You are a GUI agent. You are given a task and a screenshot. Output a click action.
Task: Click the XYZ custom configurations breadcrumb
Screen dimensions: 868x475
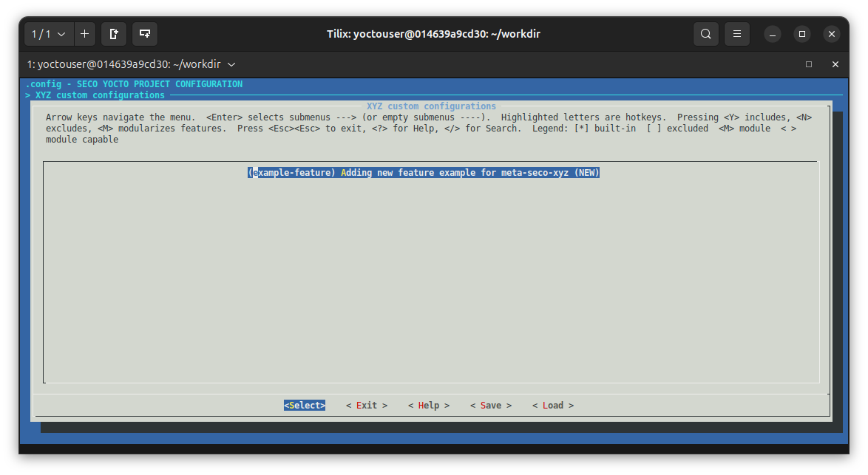click(x=94, y=95)
